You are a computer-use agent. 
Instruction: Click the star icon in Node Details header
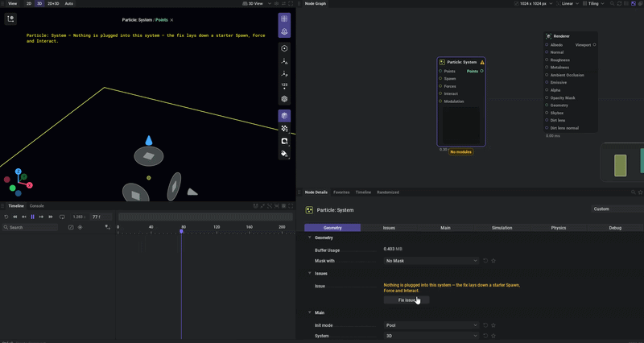pos(640,192)
